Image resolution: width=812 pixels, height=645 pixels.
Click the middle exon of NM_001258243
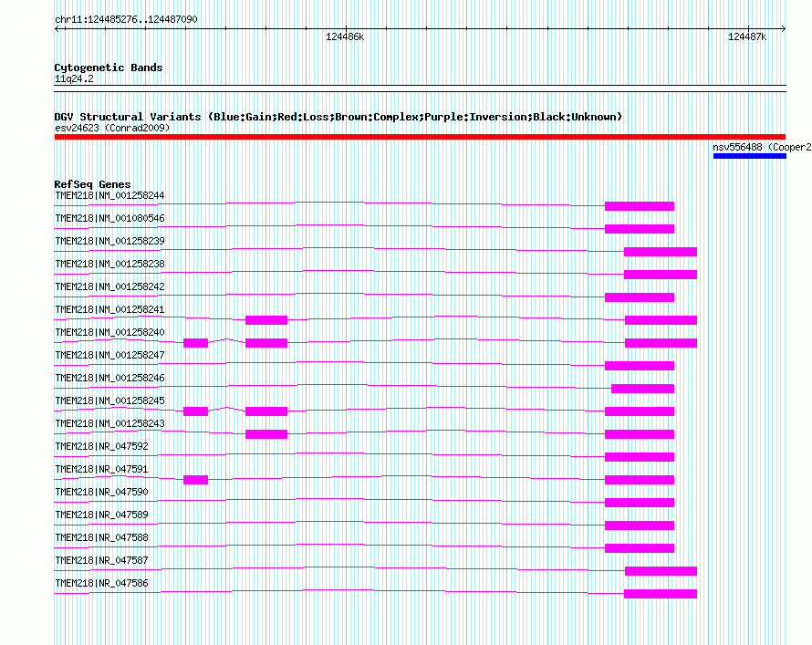pos(266,433)
